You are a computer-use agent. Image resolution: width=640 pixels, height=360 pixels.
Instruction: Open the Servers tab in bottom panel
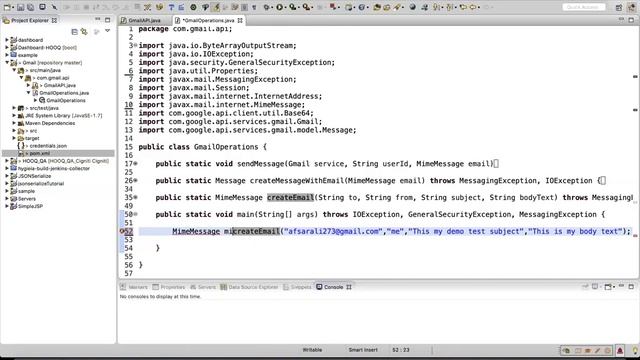point(203,287)
